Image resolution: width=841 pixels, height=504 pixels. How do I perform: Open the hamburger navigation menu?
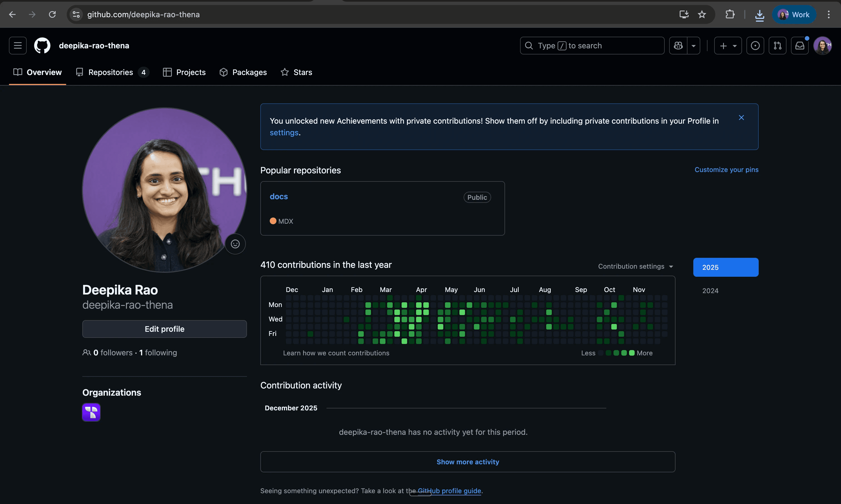tap(18, 46)
